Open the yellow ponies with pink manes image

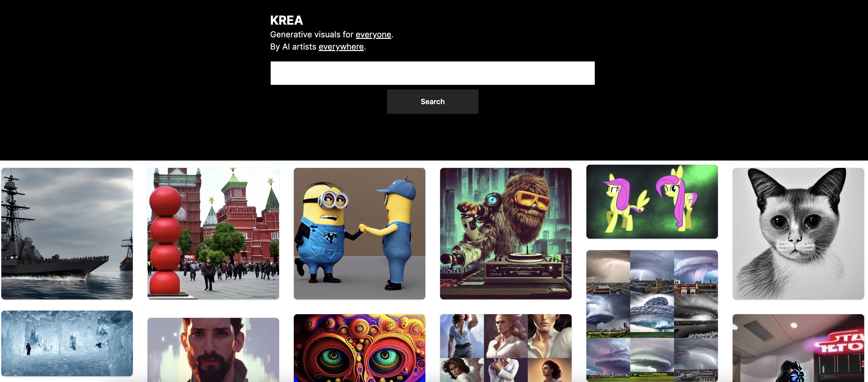652,201
